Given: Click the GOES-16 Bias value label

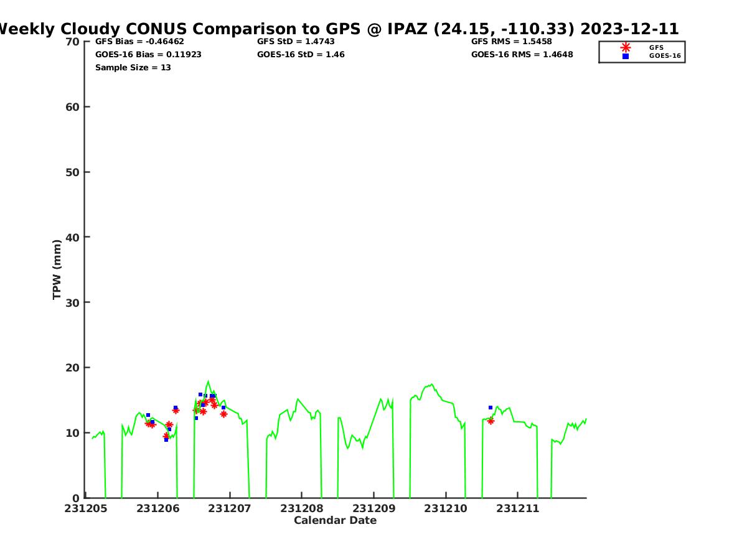Looking at the screenshot, I should pos(148,55).
